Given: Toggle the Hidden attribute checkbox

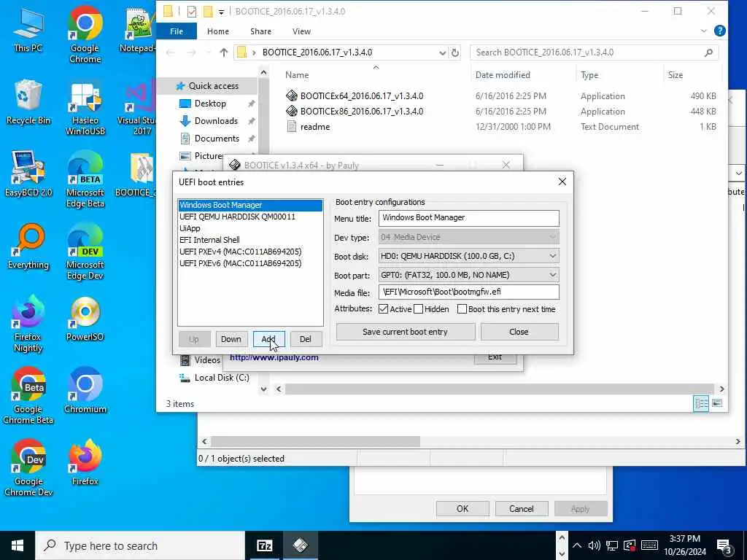Looking at the screenshot, I should (x=418, y=309).
